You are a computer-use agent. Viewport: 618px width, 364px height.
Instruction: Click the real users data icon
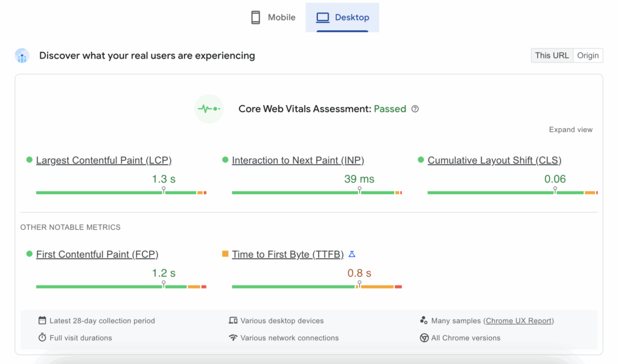[x=22, y=56]
